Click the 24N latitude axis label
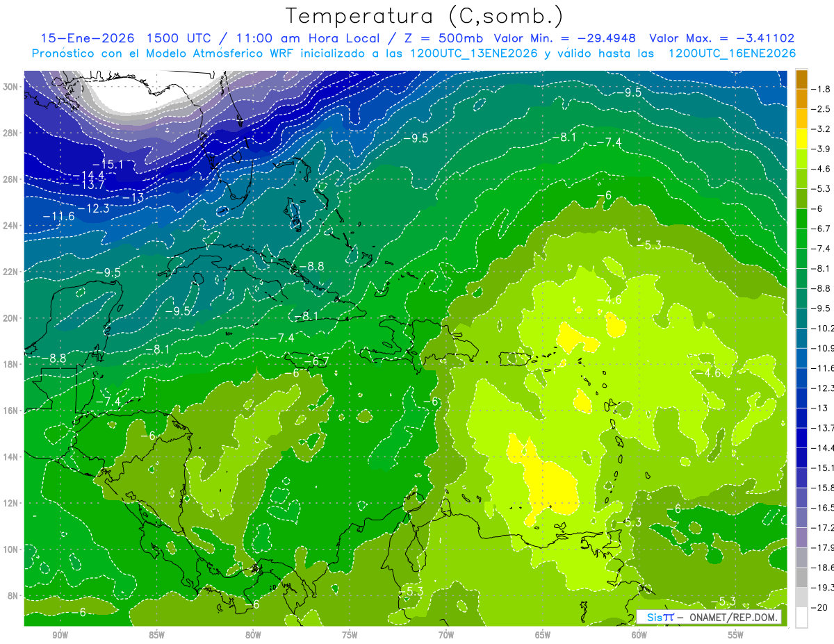 tap(10, 225)
